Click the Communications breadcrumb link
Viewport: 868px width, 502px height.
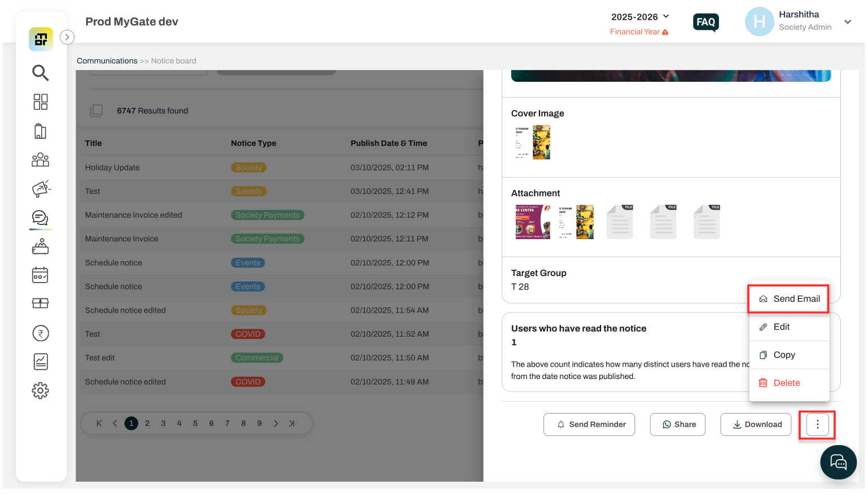click(x=107, y=61)
